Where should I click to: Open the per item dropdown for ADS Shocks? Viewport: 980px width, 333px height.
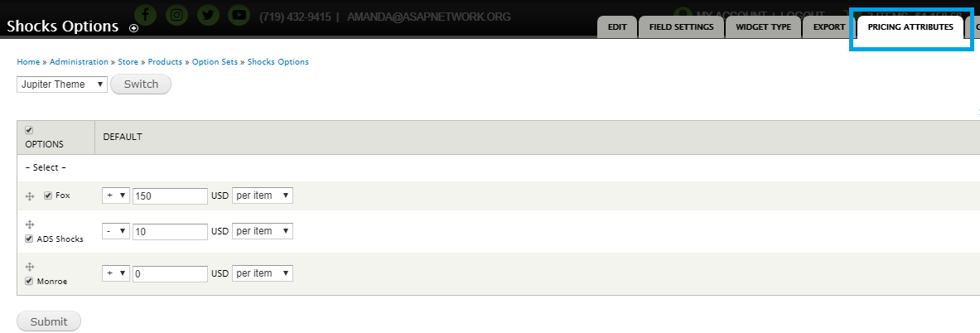(263, 231)
